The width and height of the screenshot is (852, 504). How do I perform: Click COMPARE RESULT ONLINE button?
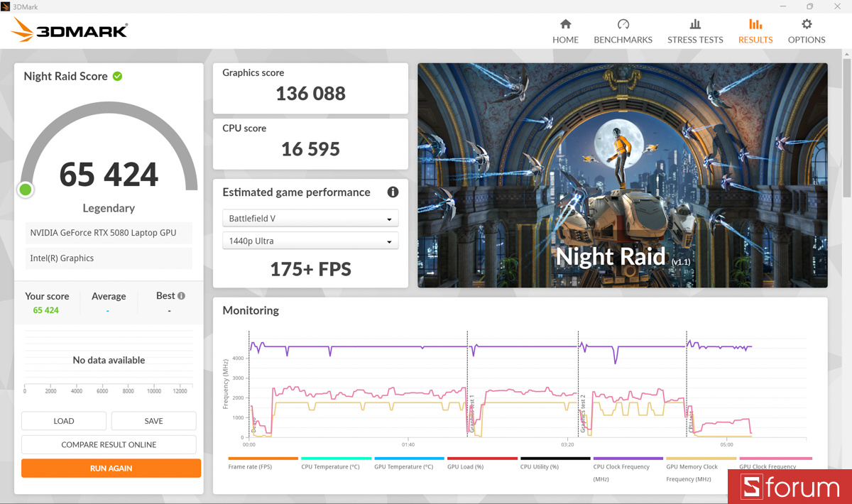pos(109,444)
